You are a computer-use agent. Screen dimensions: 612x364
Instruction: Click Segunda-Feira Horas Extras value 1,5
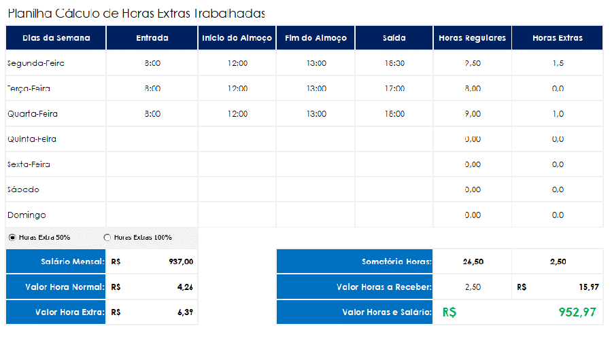[x=558, y=63]
